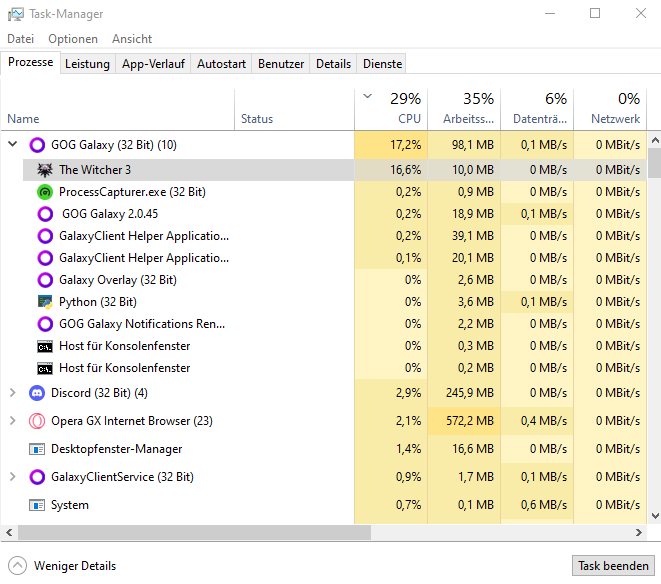
Task: Select the 'Discord (32 Bit) (4)' row
Action: pyautogui.click(x=324, y=393)
